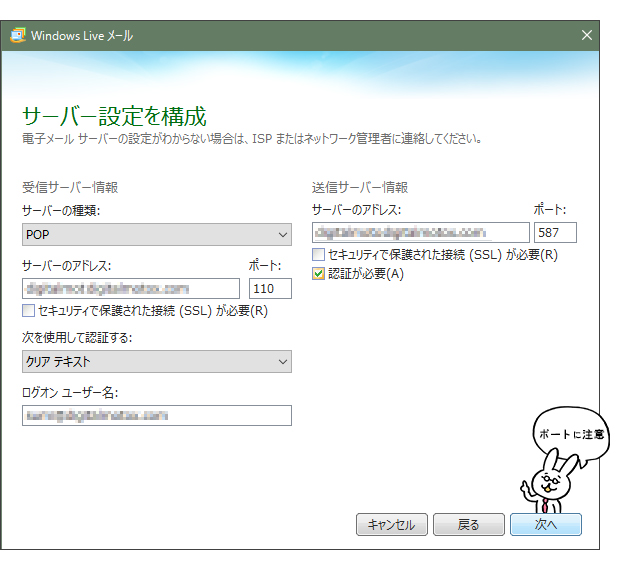
Task: Click the incoming port field showing 110
Action: (x=270, y=289)
